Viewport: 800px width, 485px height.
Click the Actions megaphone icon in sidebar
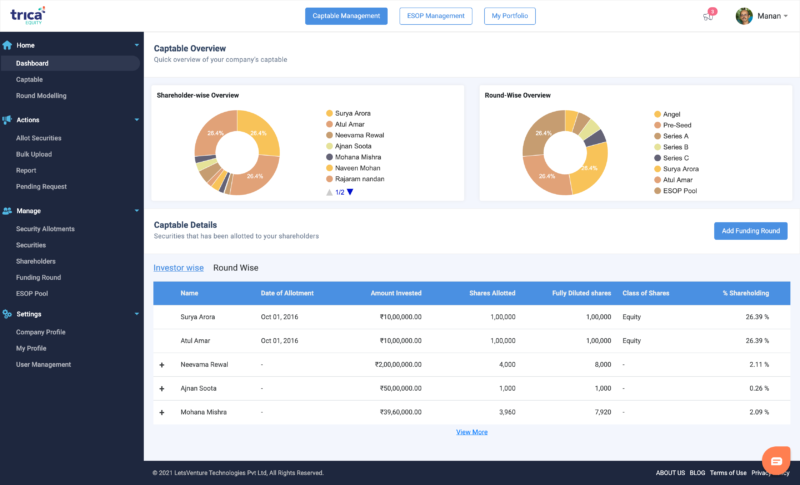tap(7, 120)
